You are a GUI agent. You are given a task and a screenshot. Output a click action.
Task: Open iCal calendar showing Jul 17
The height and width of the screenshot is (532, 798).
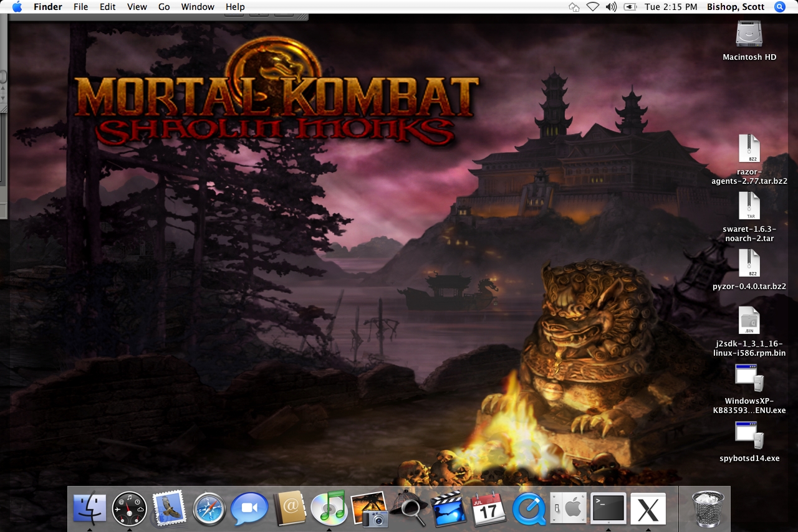pyautogui.click(x=488, y=508)
